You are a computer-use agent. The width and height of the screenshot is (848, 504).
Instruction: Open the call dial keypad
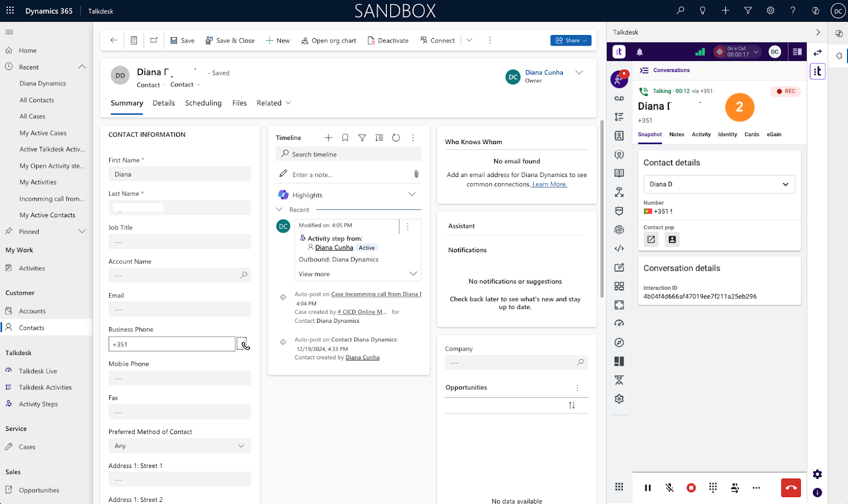point(713,488)
